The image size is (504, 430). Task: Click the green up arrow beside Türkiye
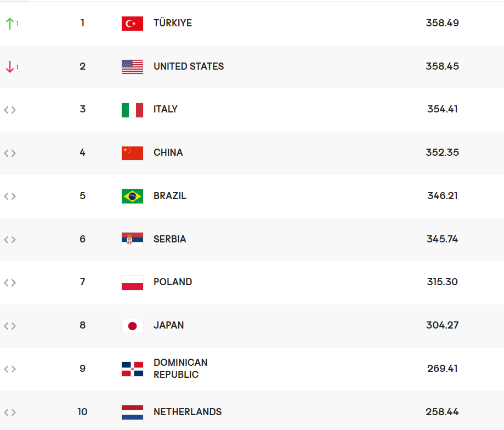[x=9, y=23]
